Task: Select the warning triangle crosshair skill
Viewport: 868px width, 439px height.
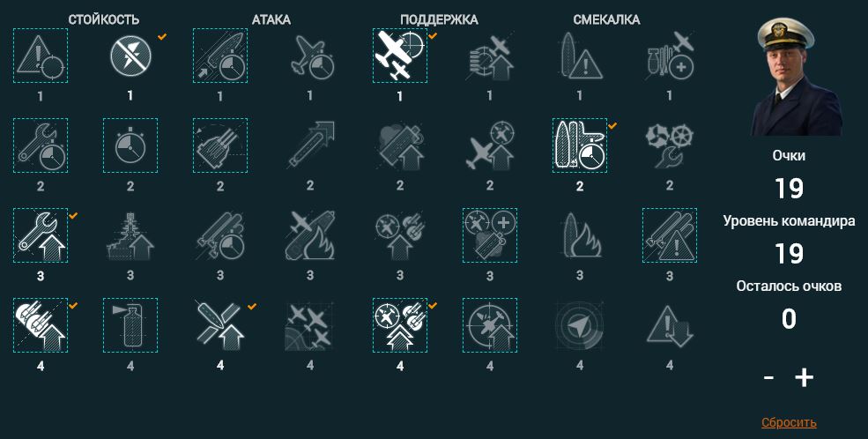Action: [x=41, y=56]
